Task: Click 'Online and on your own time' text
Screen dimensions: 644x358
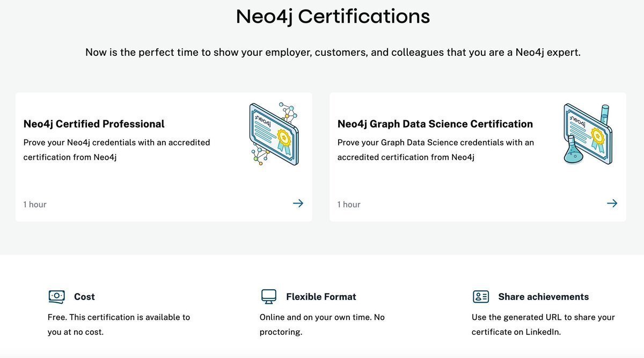Action: (x=322, y=325)
